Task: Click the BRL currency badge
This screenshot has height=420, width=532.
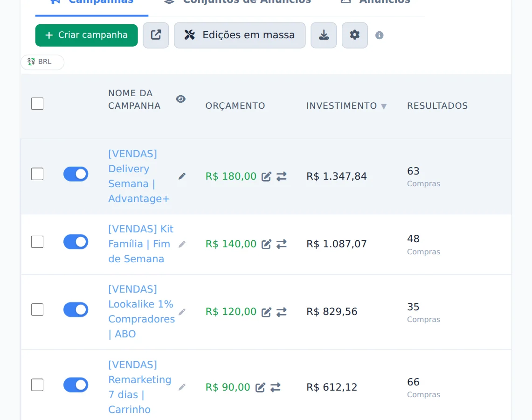Action: pyautogui.click(x=42, y=62)
